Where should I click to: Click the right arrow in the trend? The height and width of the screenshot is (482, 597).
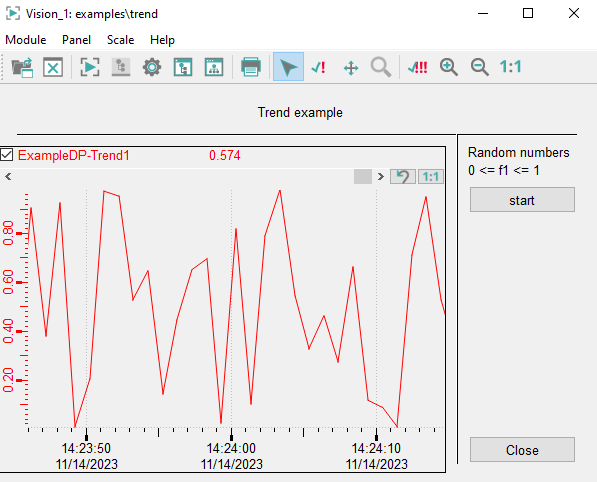pyautogui.click(x=380, y=177)
